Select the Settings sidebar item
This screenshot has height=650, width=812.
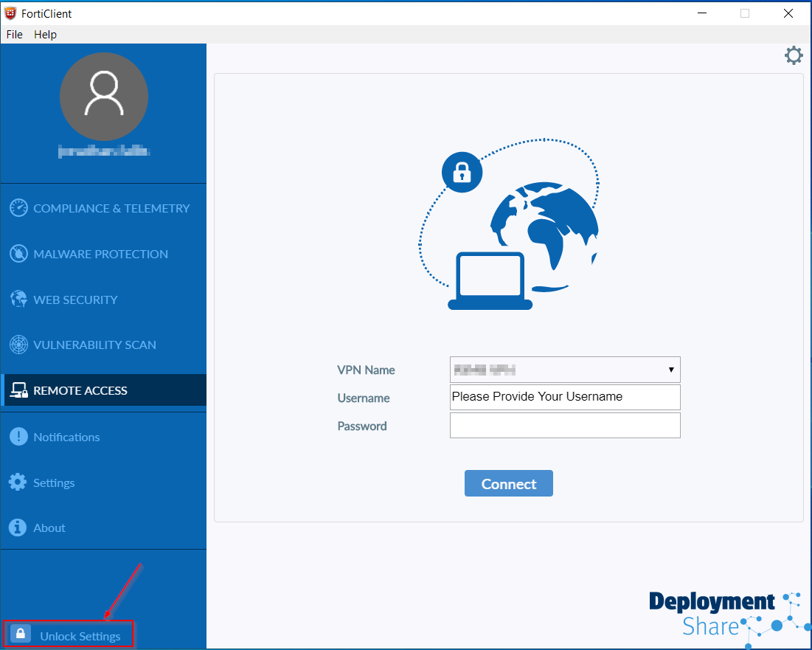54,483
